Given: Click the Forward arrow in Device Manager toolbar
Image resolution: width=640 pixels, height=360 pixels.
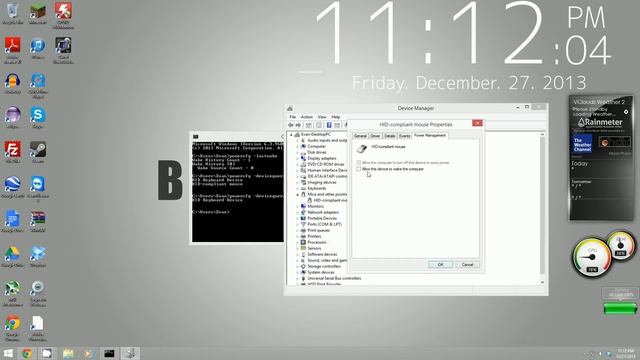Looking at the screenshot, I should coord(298,125).
